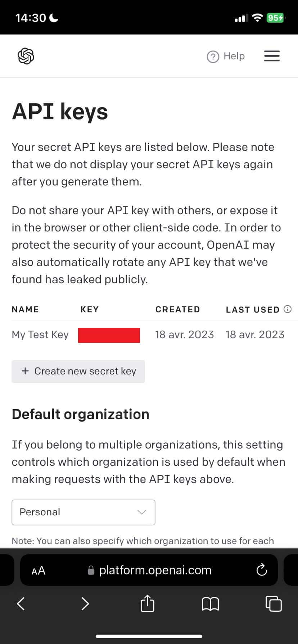Click the dropdown chevron beside Personal
298x644 pixels.
click(142, 512)
